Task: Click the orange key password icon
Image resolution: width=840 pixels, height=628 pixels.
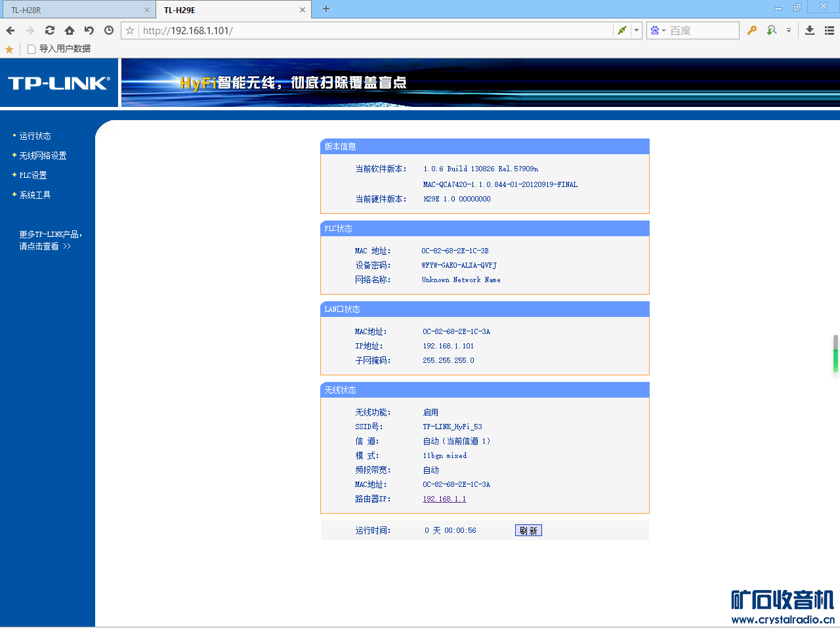Action: click(x=752, y=30)
